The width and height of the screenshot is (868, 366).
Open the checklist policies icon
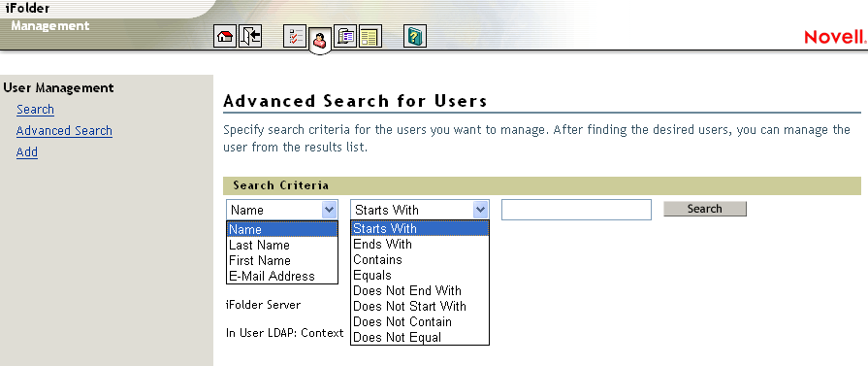tap(295, 37)
